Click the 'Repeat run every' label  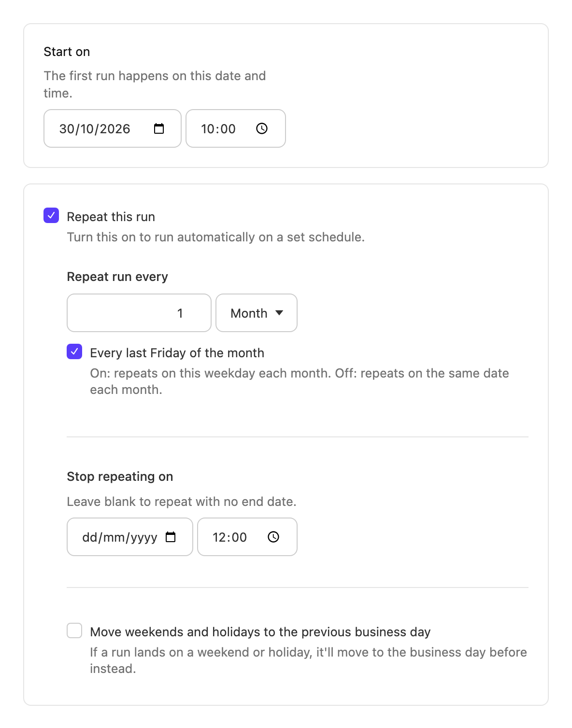(x=117, y=277)
